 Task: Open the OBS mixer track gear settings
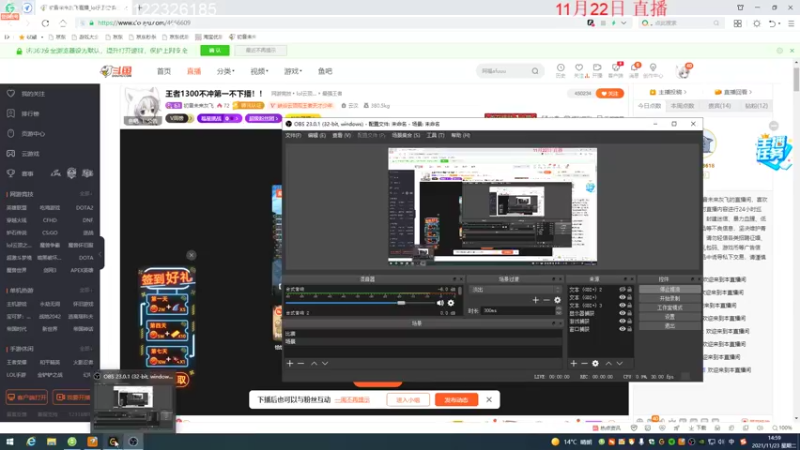451,303
